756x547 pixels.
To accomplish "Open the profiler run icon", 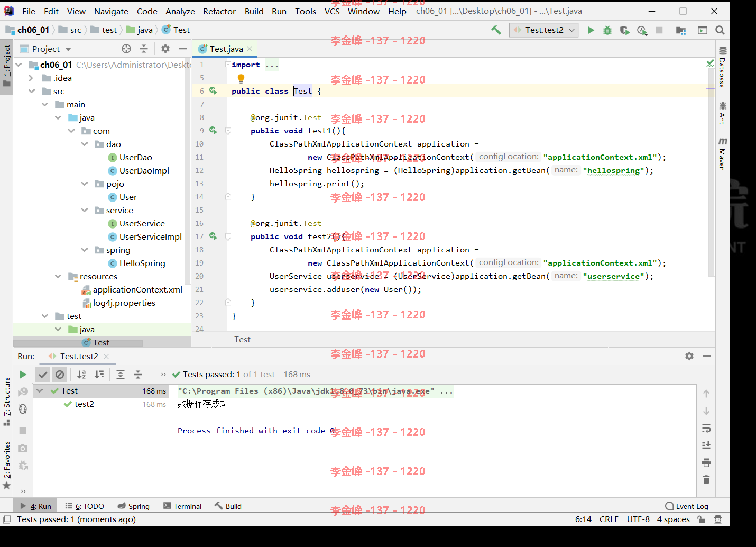I will click(642, 30).
